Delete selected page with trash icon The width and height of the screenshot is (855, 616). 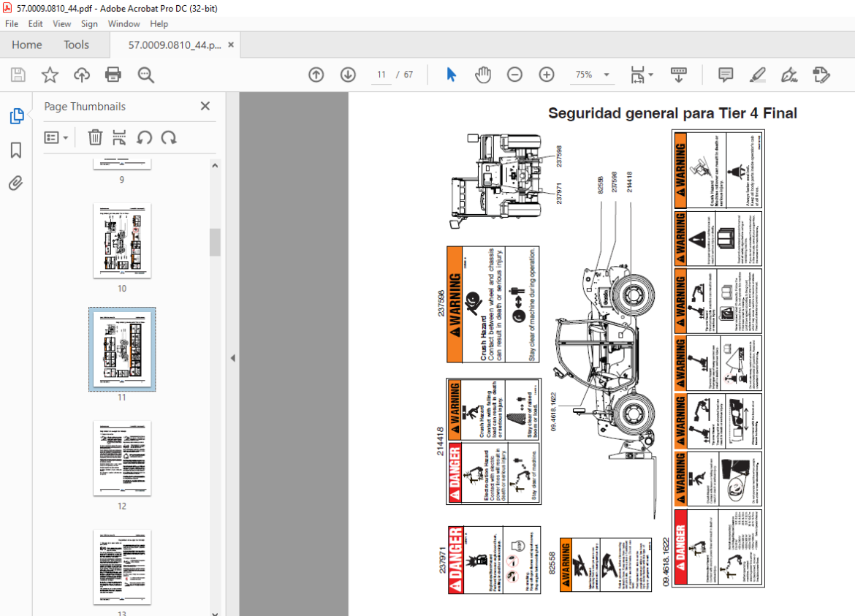click(x=95, y=137)
